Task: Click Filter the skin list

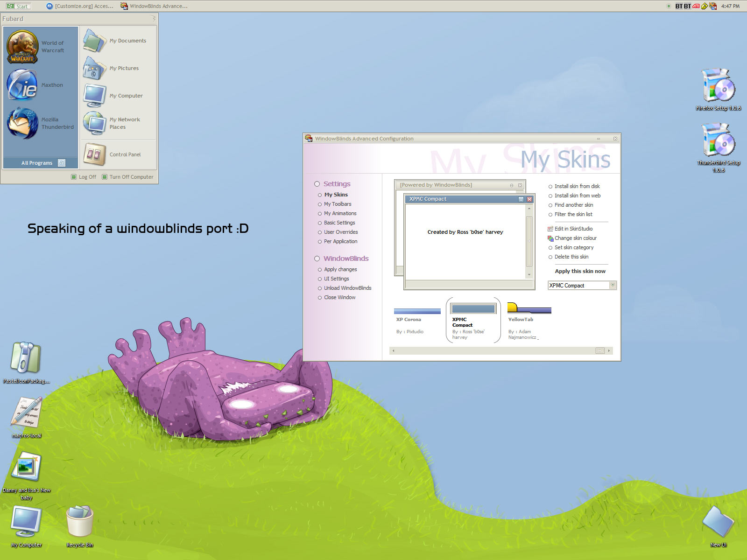Action: point(573,214)
